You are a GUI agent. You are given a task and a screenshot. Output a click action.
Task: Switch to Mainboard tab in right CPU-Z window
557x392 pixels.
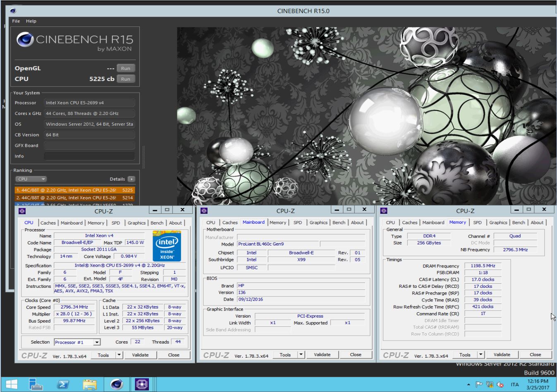[x=433, y=222]
